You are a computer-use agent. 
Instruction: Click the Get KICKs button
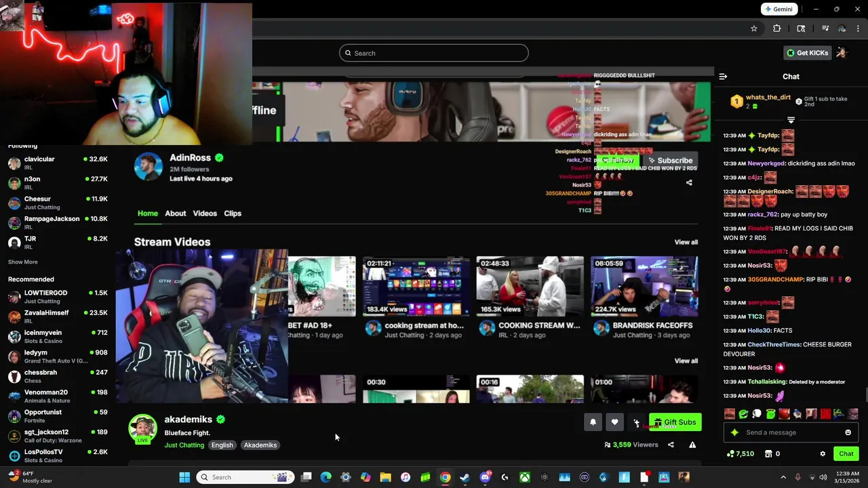point(807,53)
